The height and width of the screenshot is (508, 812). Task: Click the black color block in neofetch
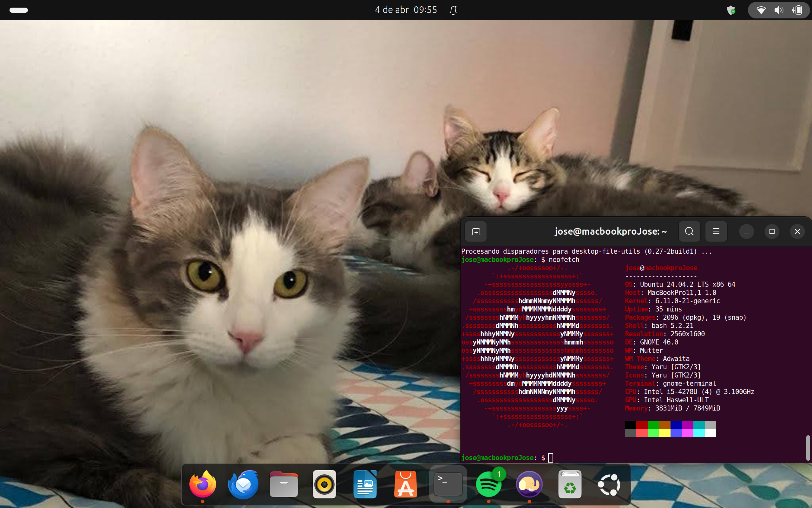pyautogui.click(x=631, y=425)
